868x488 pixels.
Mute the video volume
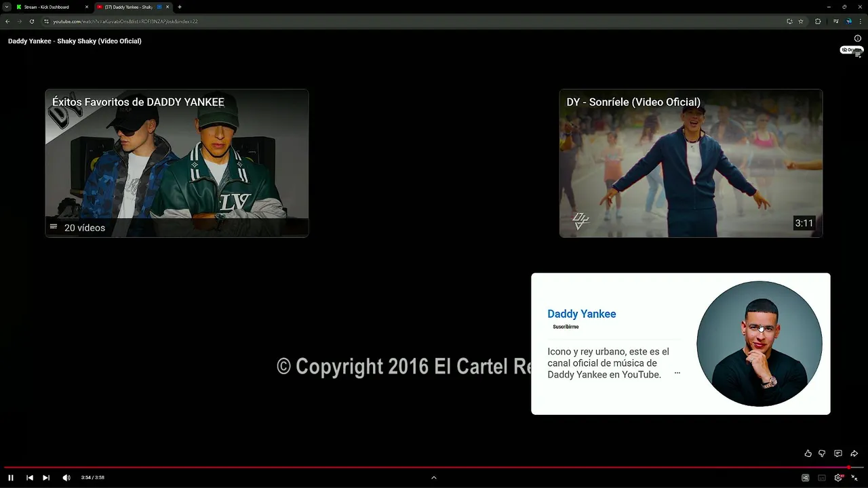66,478
